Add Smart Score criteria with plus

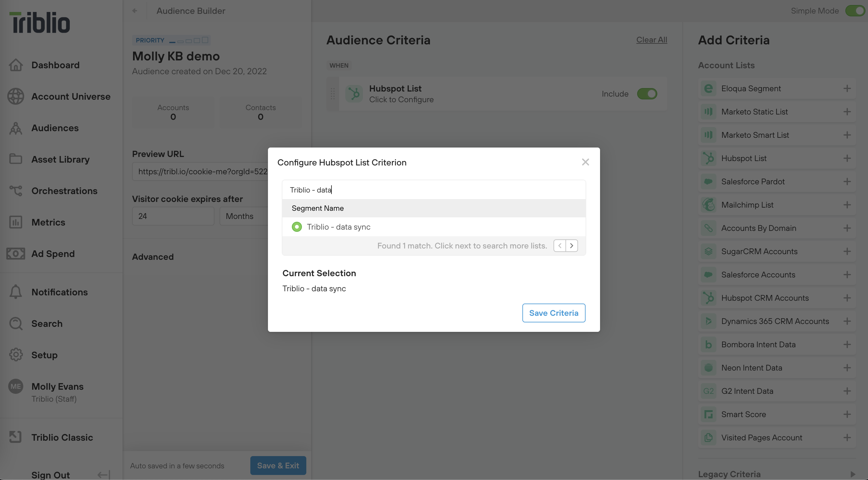tap(847, 414)
